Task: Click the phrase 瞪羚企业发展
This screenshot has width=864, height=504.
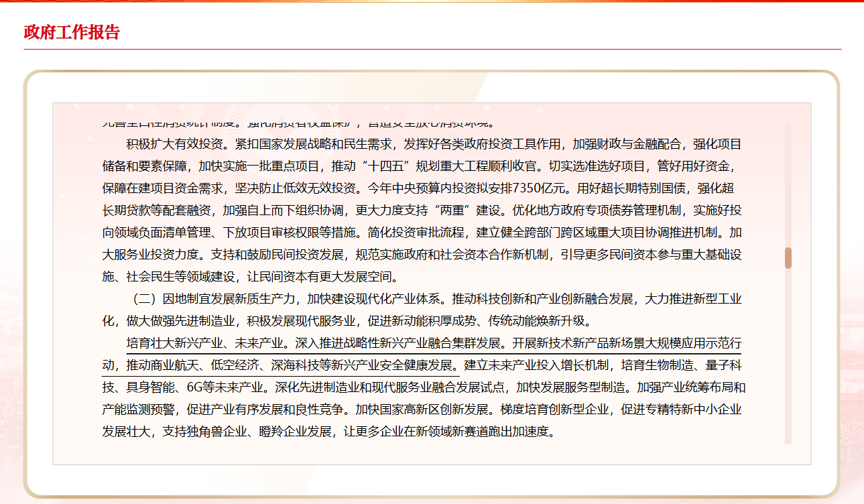Action: click(x=295, y=431)
